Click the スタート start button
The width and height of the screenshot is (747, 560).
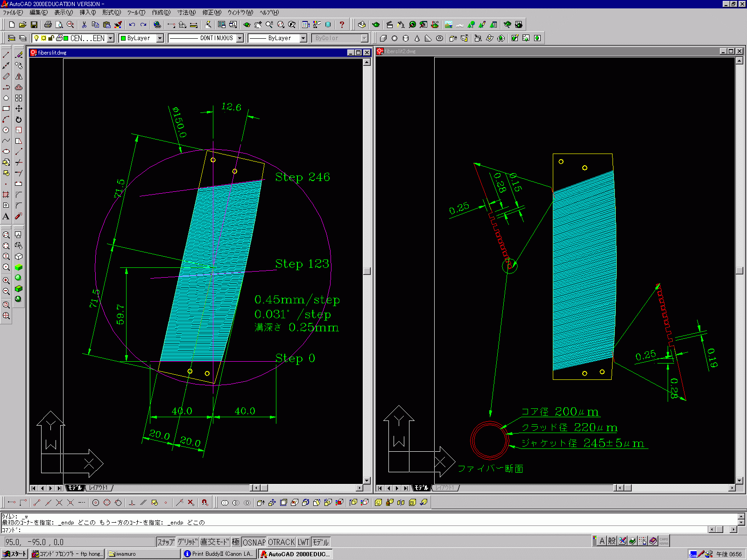tap(15, 554)
